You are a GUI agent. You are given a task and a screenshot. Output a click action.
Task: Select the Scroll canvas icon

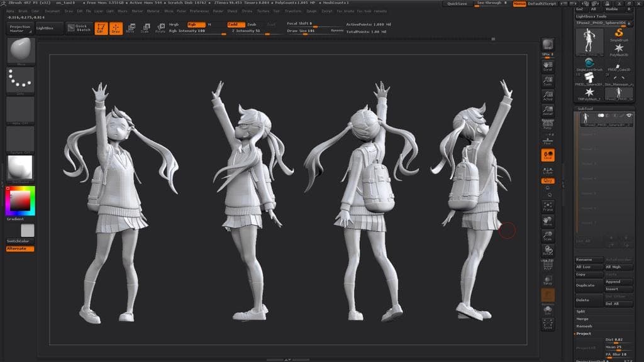[x=548, y=66]
